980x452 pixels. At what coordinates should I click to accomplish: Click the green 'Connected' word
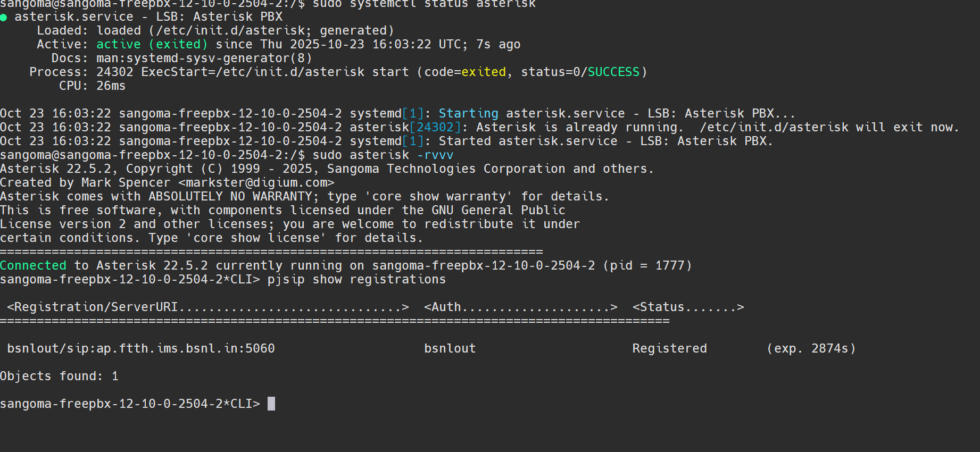click(33, 265)
